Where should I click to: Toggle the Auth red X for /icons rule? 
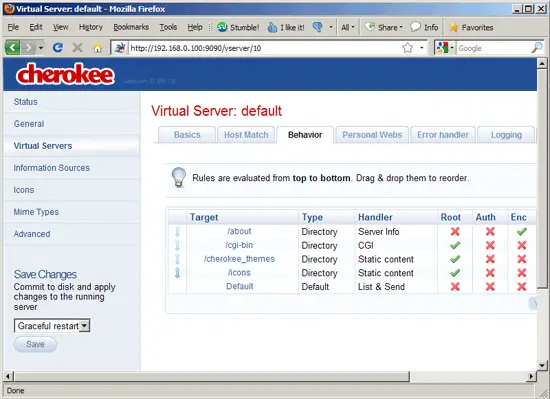pyautogui.click(x=490, y=273)
